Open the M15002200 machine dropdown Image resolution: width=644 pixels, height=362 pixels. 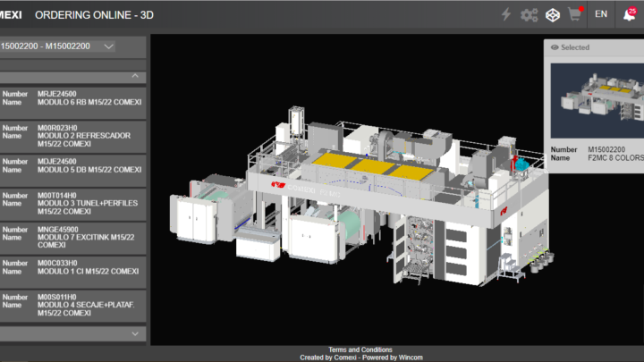point(58,46)
